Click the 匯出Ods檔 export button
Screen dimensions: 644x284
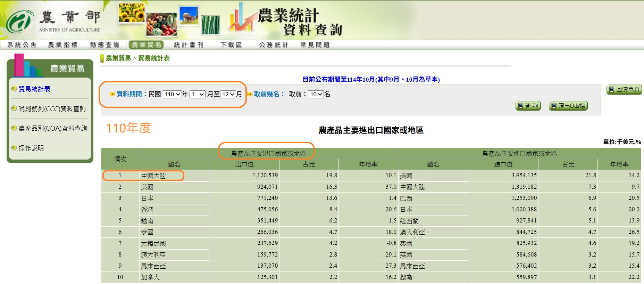pyautogui.click(x=568, y=106)
